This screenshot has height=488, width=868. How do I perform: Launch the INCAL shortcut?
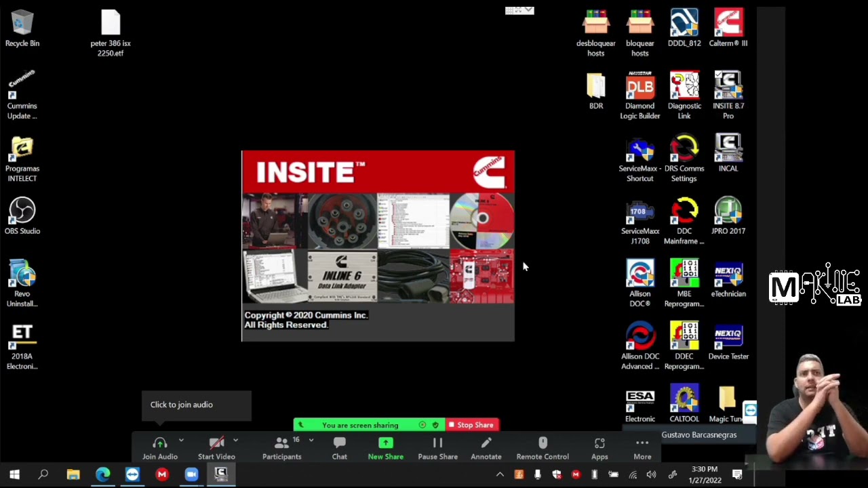[x=728, y=154]
